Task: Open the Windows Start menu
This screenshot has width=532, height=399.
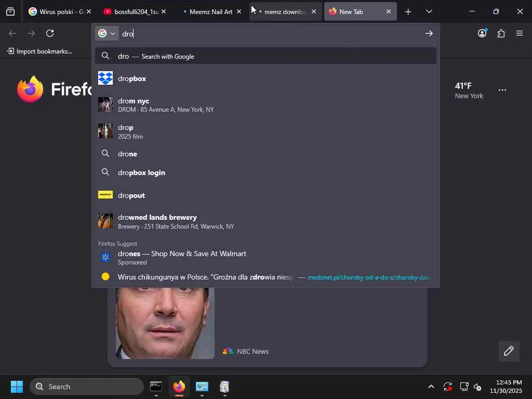Action: click(17, 387)
